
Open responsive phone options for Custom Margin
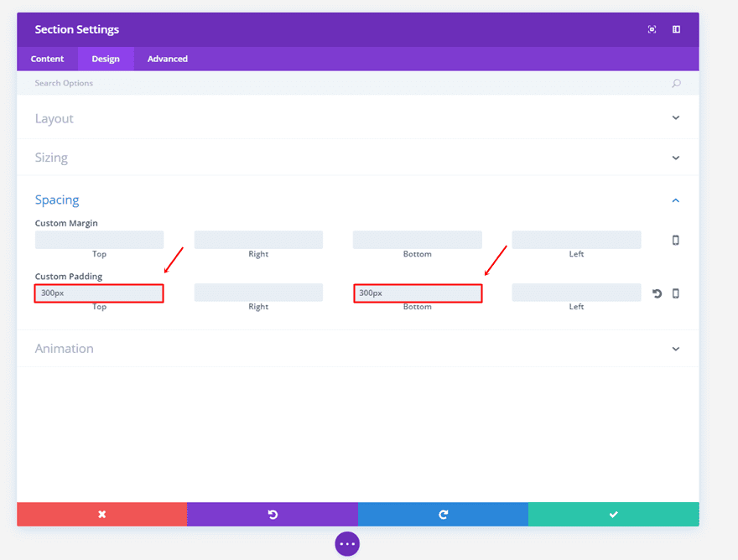(x=676, y=240)
